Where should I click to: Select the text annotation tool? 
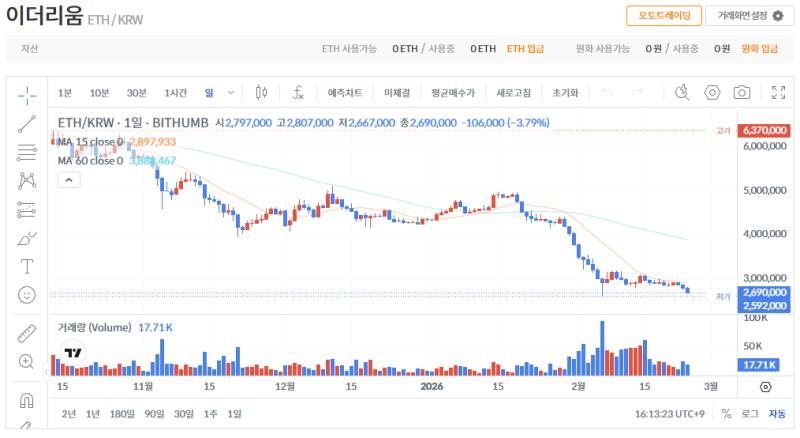27,266
